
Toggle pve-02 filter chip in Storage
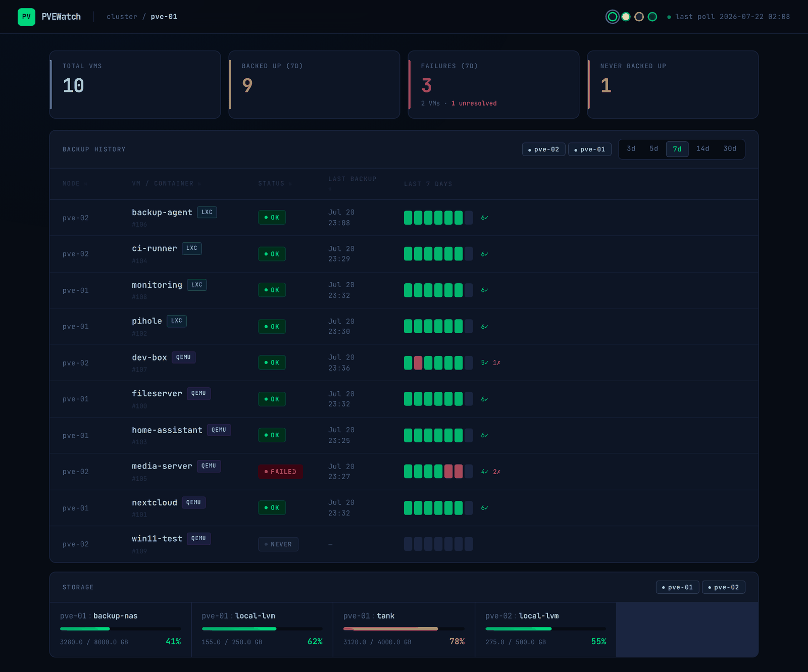[x=724, y=587]
